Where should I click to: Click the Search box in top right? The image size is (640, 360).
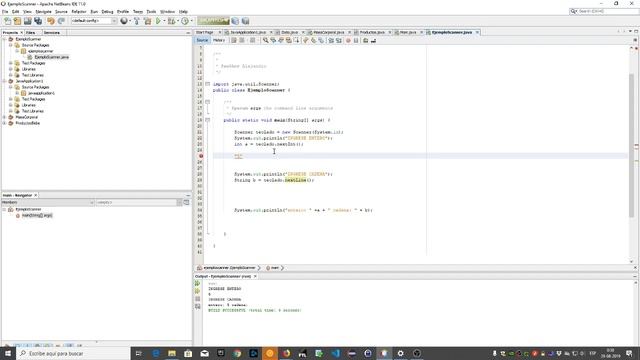[x=604, y=11]
